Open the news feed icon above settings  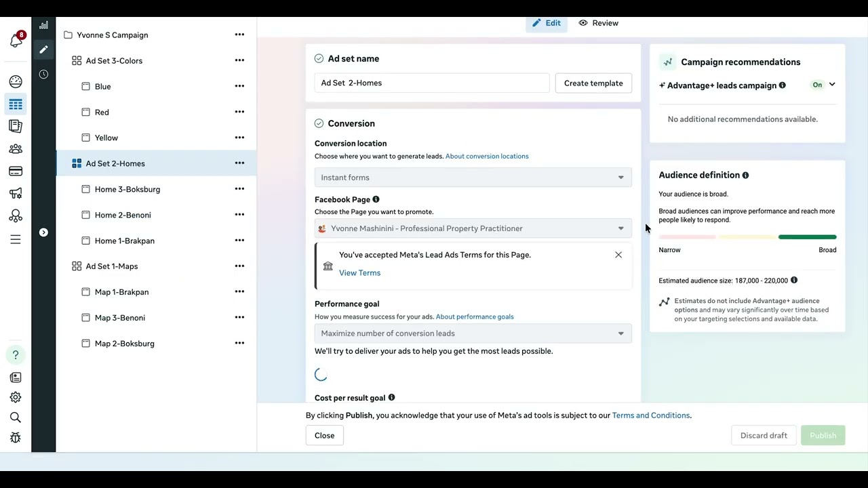coord(16,378)
